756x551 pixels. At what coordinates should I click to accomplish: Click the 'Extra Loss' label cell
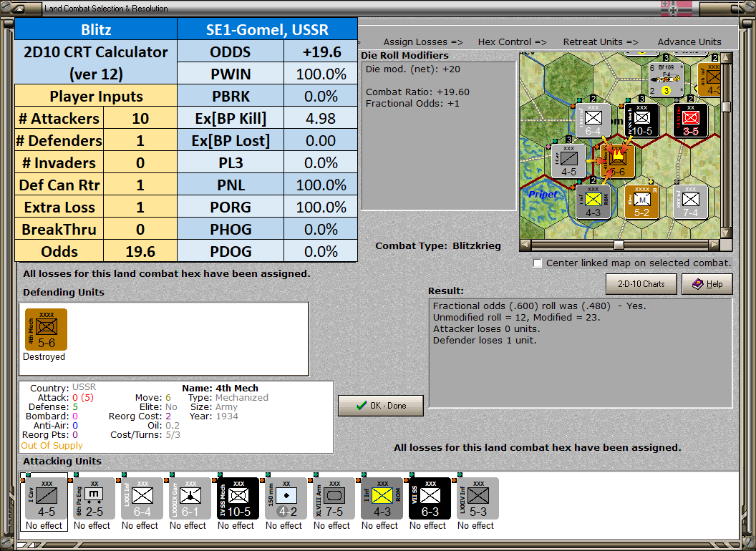click(x=59, y=207)
